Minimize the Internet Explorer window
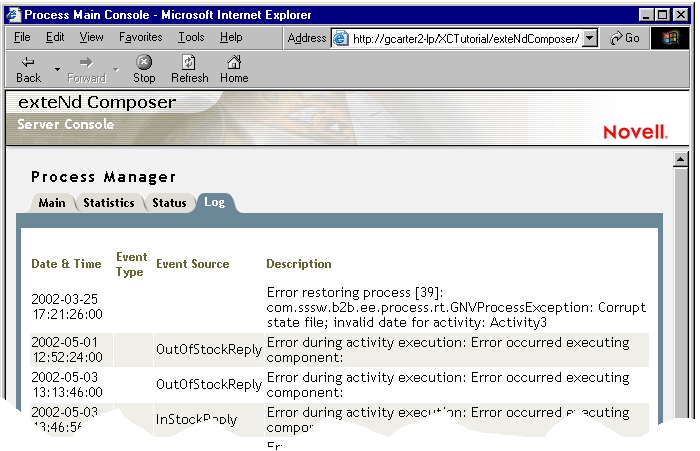This screenshot has height=451, width=700. click(646, 15)
